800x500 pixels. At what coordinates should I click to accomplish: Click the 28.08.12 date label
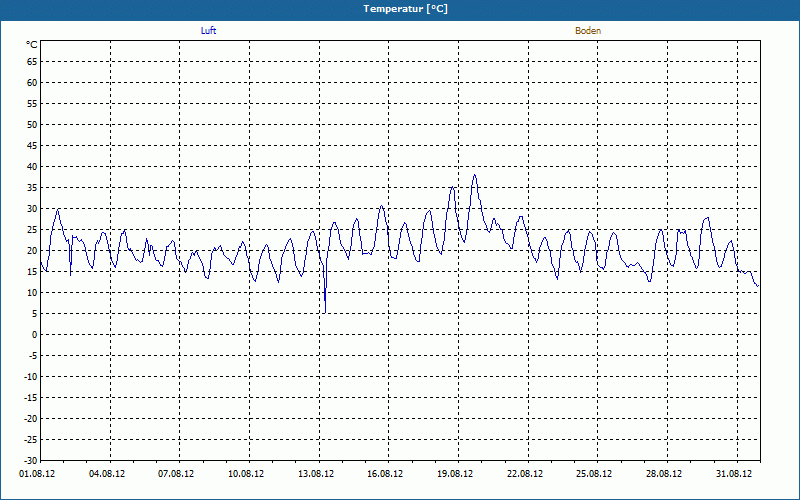click(664, 474)
